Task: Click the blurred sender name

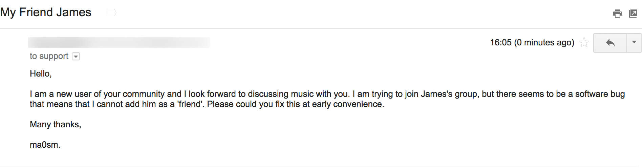Action: pyautogui.click(x=119, y=42)
